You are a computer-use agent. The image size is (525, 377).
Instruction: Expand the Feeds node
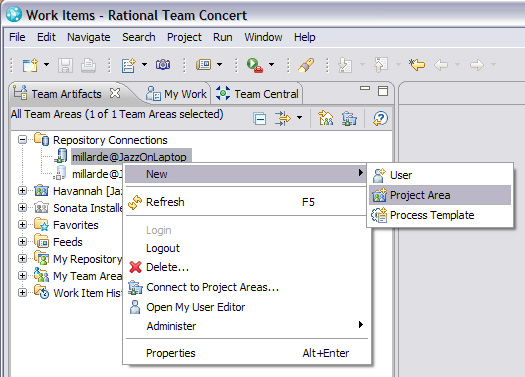click(22, 241)
